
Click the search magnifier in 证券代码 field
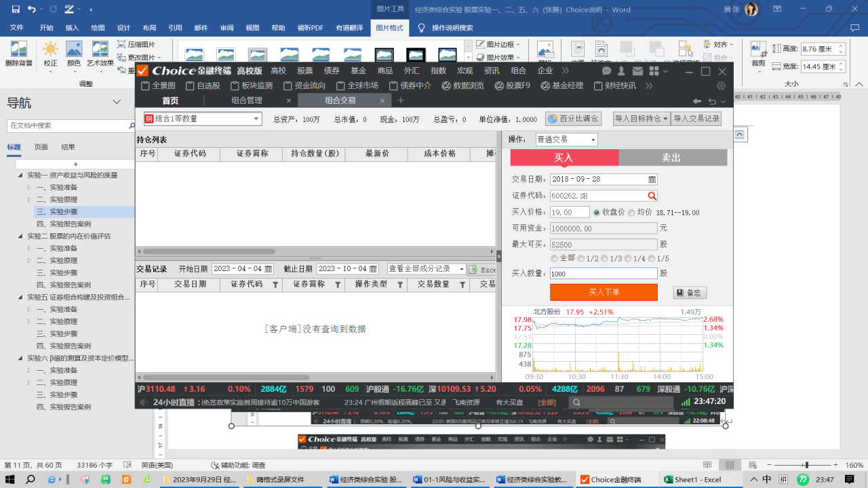click(652, 196)
